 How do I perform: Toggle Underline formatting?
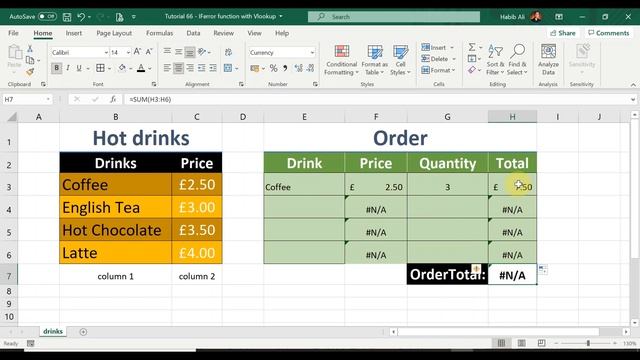pyautogui.click(x=79, y=68)
